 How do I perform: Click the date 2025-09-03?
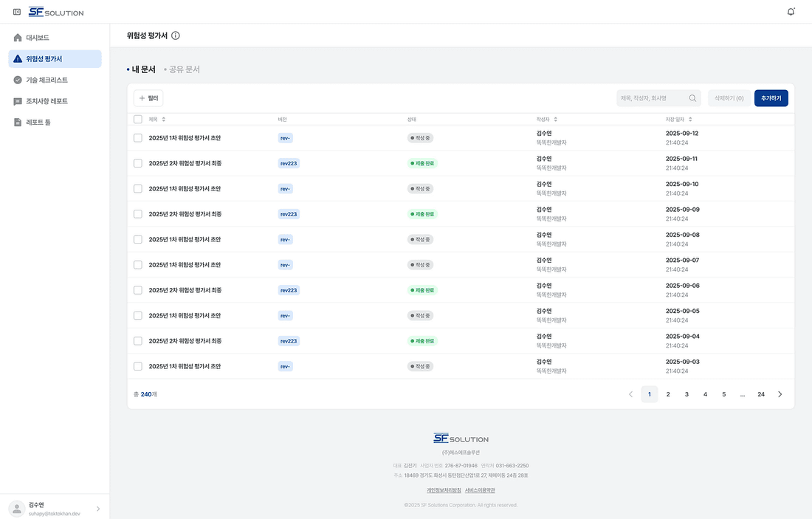pos(683,362)
